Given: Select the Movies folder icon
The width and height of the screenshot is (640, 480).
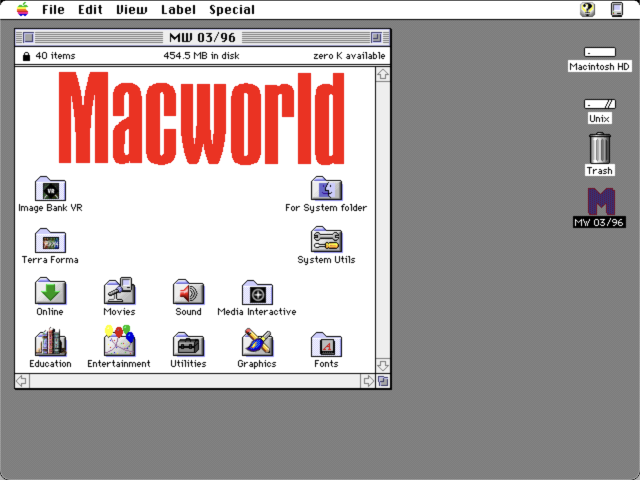Looking at the screenshot, I should point(119,291).
